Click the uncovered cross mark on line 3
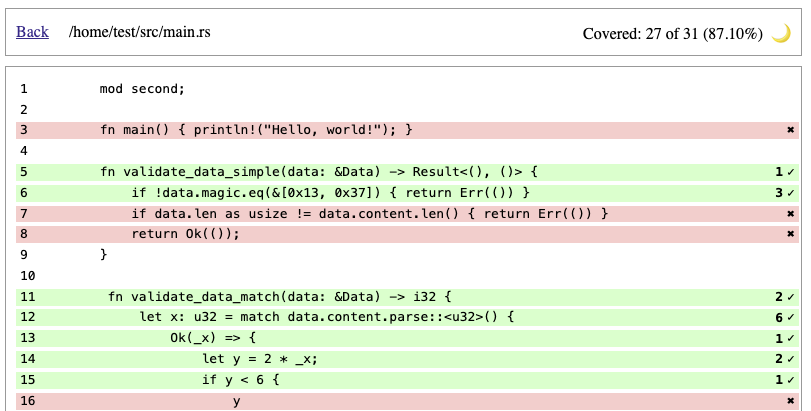Viewport: 811px width, 411px height. [790, 130]
